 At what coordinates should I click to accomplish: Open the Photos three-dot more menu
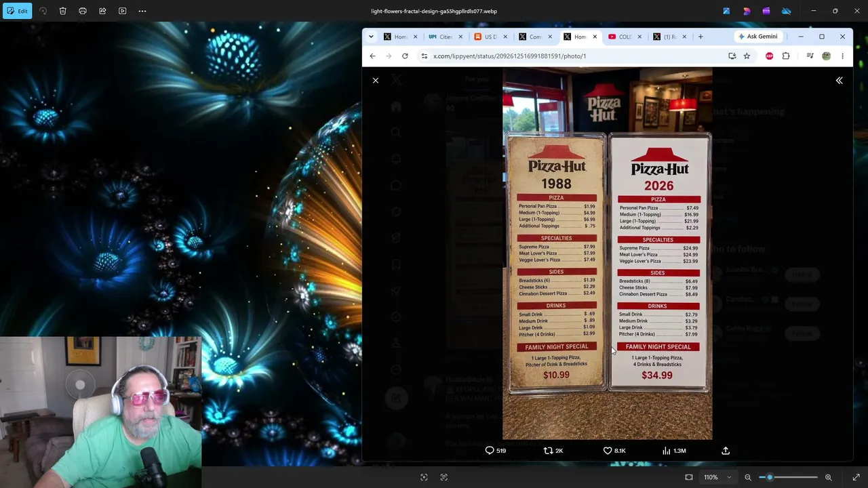click(142, 11)
